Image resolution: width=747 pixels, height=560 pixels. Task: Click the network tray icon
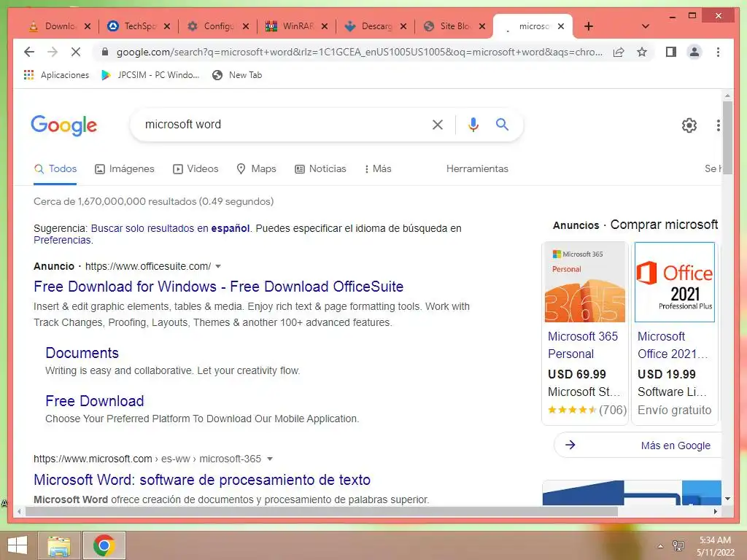[x=678, y=546]
